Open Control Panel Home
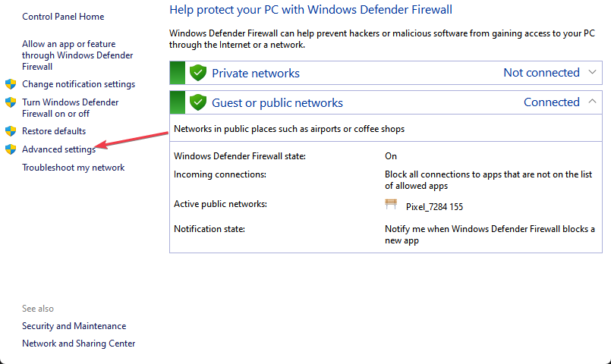 coord(63,17)
